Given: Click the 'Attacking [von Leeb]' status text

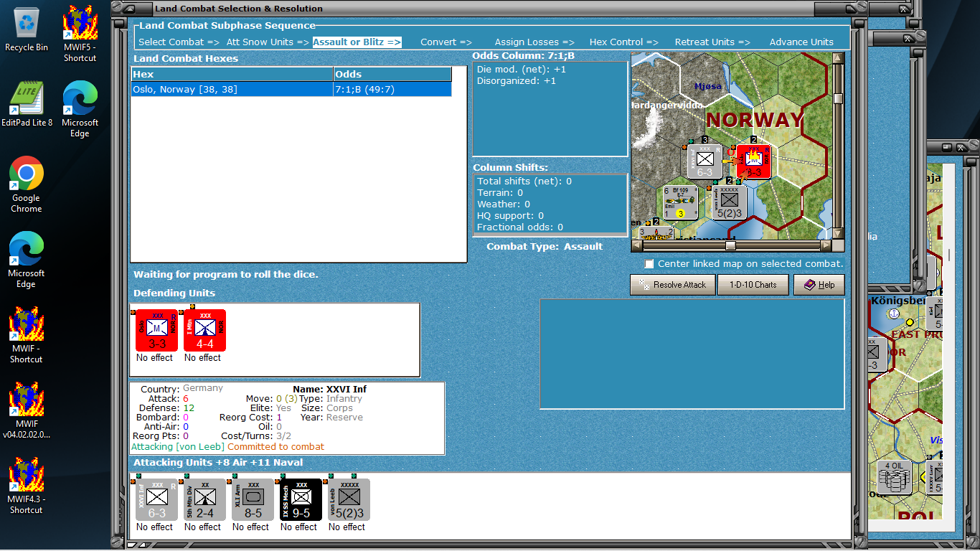Looking at the screenshot, I should click(178, 447).
